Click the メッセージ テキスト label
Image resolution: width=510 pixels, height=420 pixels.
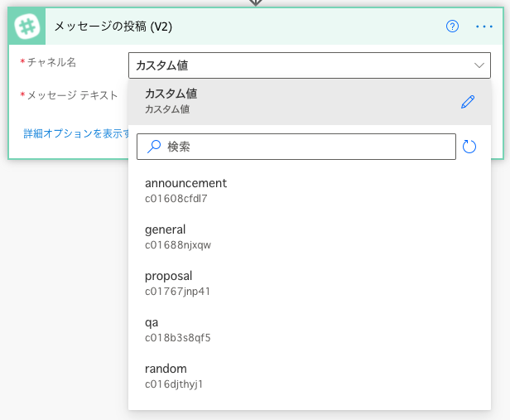[x=72, y=95]
